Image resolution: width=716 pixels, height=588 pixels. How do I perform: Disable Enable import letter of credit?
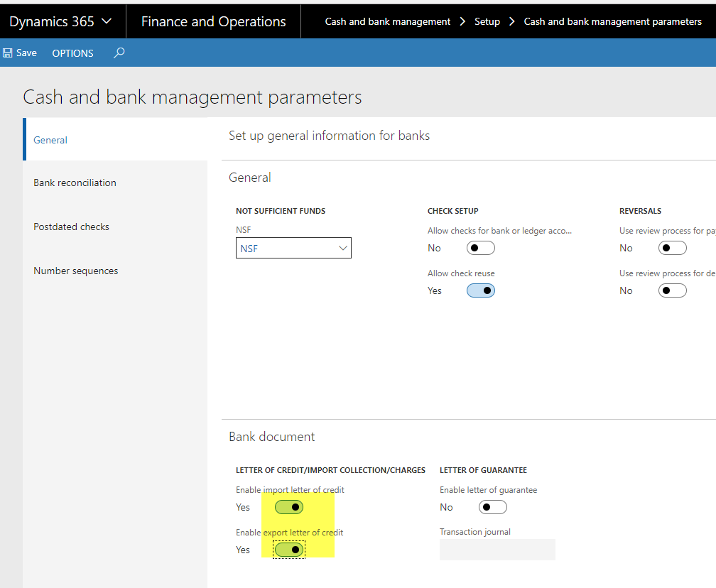pyautogui.click(x=289, y=507)
